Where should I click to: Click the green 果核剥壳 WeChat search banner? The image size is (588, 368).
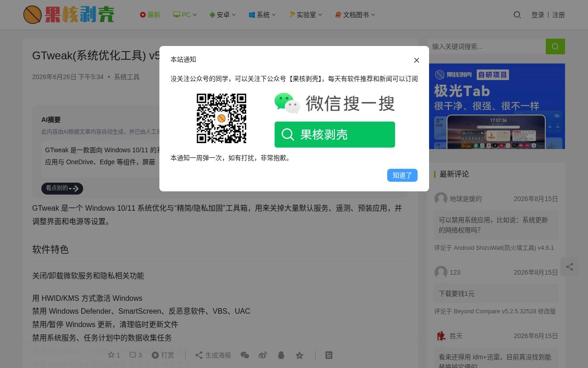point(335,134)
